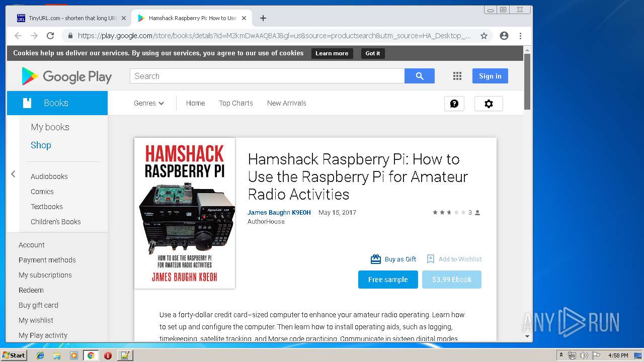Show hidden tray icons arrow
The image size is (644, 362).
click(561, 355)
